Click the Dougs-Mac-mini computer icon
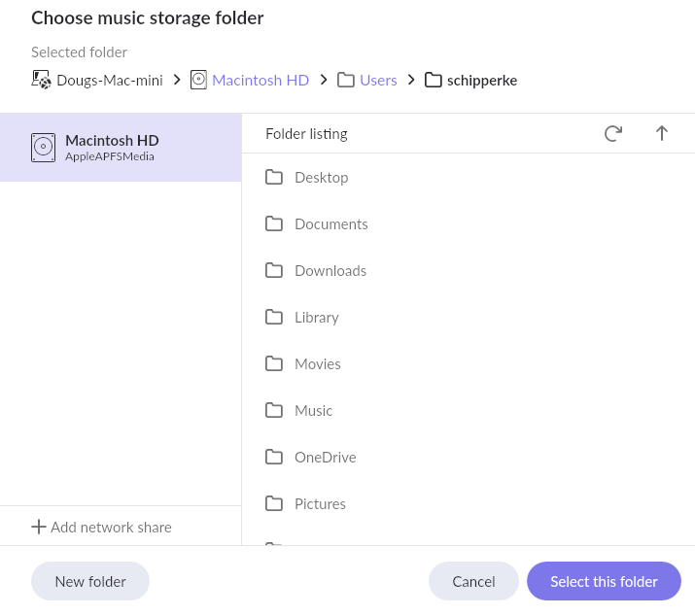 coord(41,80)
